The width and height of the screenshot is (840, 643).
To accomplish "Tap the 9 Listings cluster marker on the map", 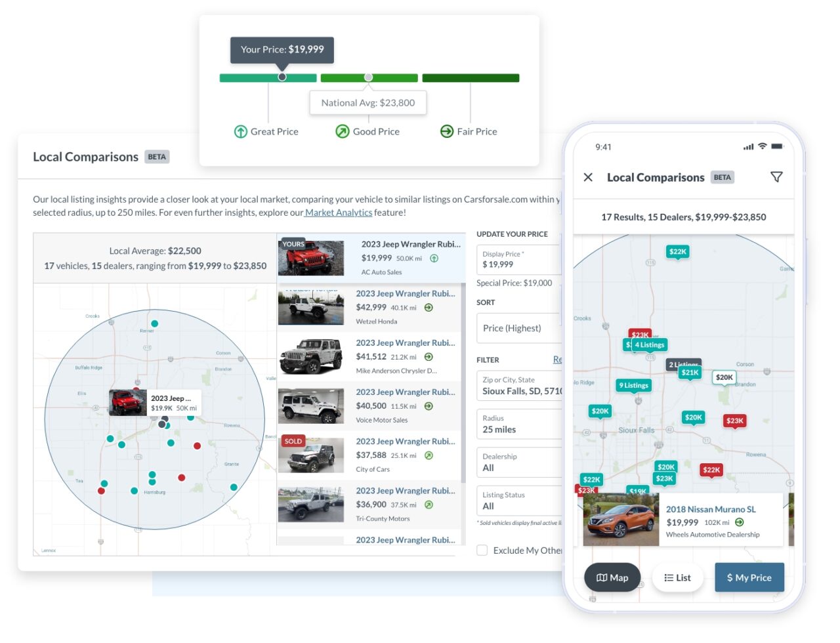I will [633, 386].
